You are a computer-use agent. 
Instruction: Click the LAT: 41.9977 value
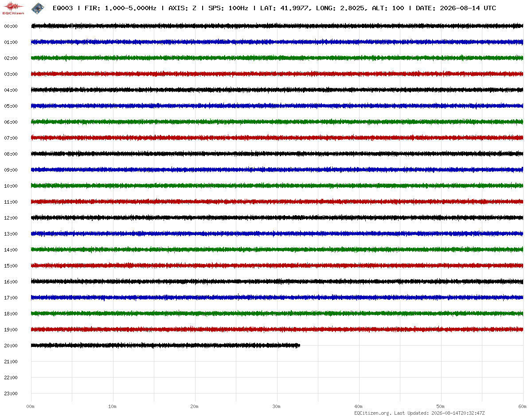[284, 8]
